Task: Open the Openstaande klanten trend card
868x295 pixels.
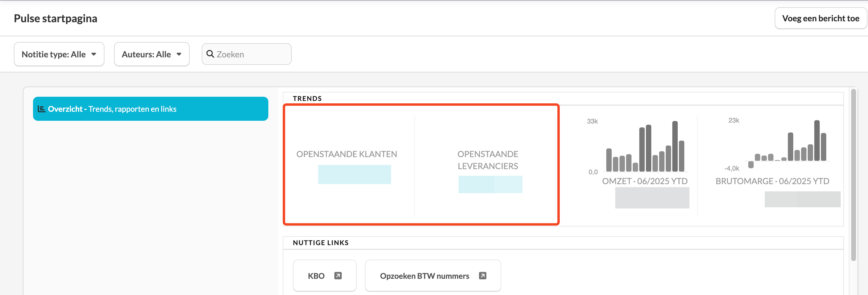Action: coord(349,165)
